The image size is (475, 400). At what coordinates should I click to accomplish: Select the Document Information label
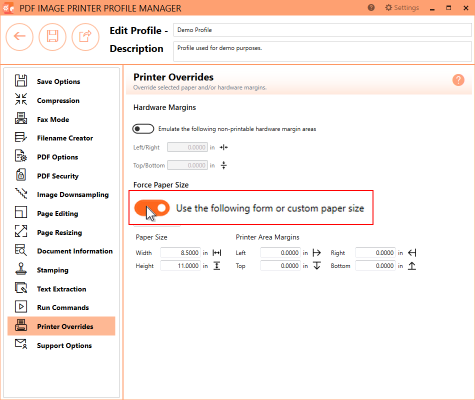tap(75, 251)
